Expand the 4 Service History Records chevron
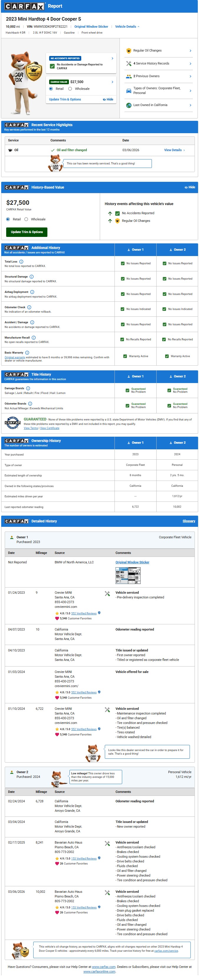The height and width of the screenshot is (980, 199). (x=191, y=64)
